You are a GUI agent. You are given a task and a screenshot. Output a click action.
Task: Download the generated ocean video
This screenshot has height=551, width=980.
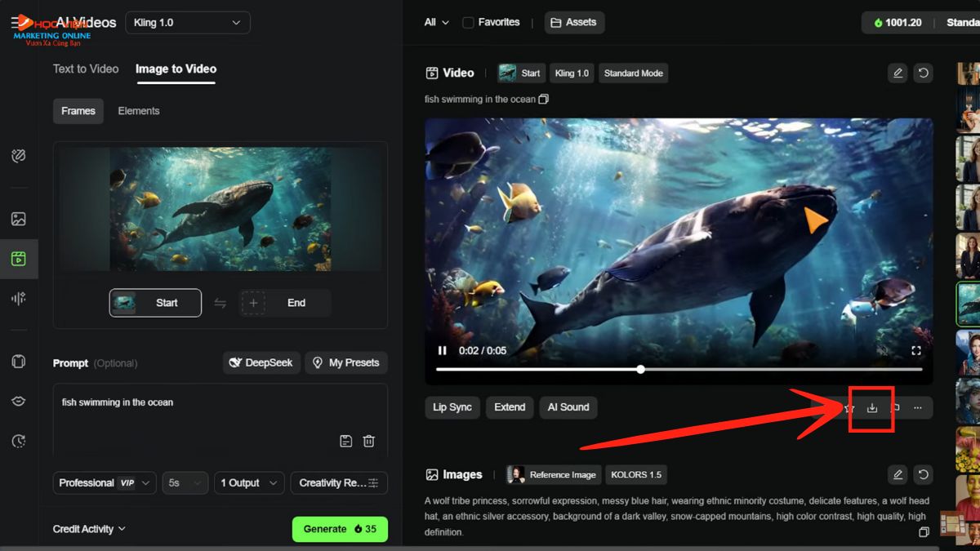872,407
